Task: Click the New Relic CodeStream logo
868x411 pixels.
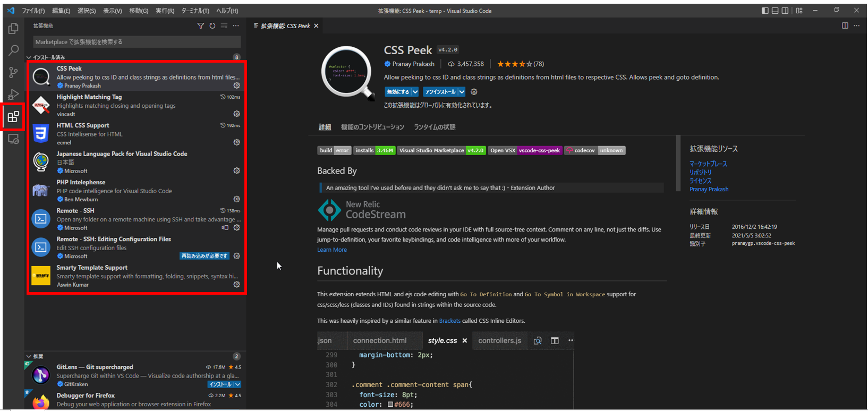Action: pyautogui.click(x=362, y=210)
